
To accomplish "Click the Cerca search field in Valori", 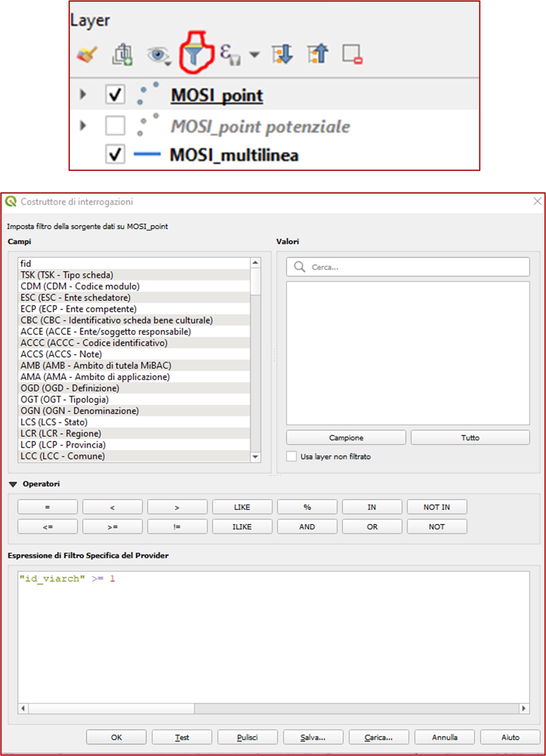I will click(413, 267).
